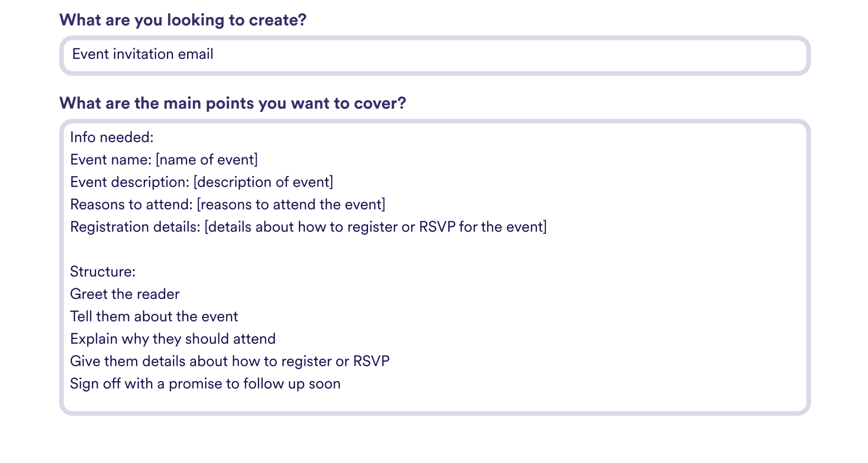Click the '[name of event]' placeholder text
The width and height of the screenshot is (868, 463).
pos(207,160)
